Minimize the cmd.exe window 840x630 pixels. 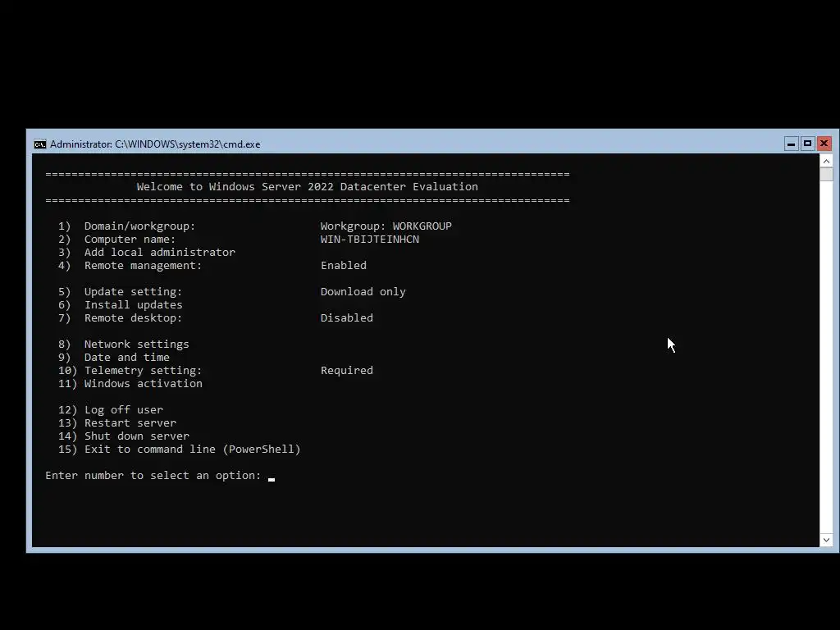(x=791, y=144)
